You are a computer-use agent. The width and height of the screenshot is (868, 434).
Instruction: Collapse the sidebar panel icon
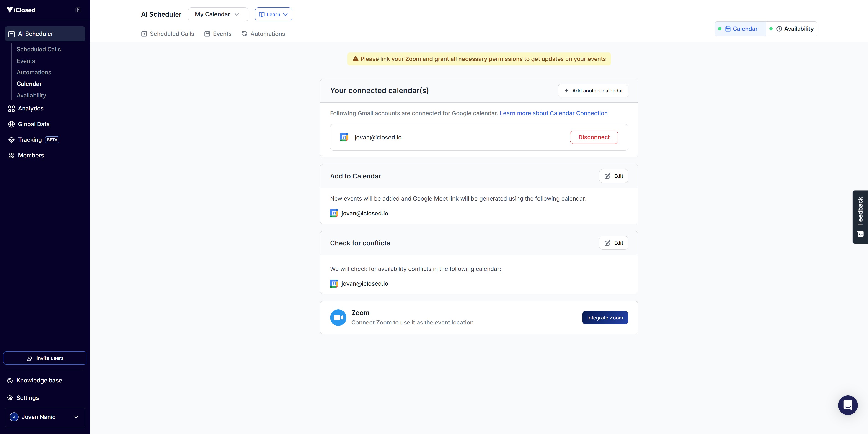pyautogui.click(x=78, y=10)
